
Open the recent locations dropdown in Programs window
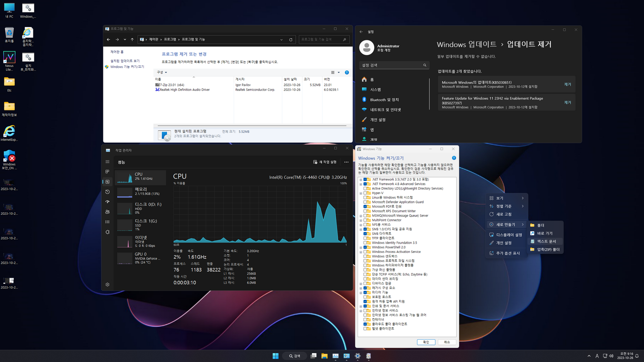point(125,39)
